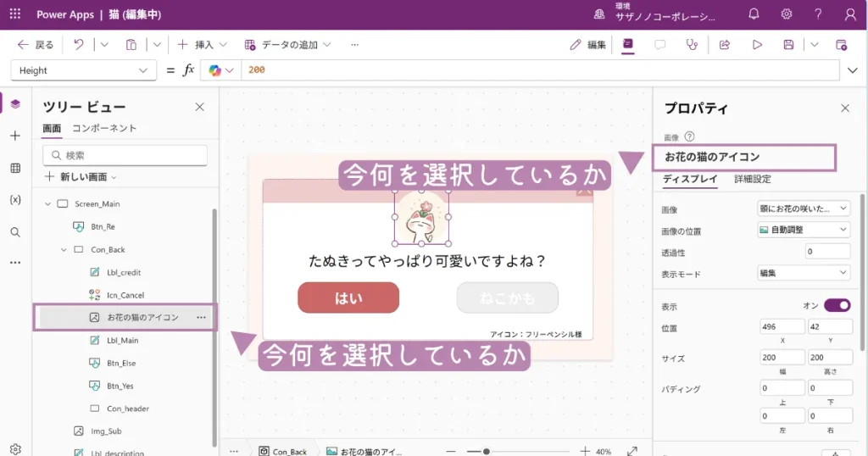Screen dimensions: 868x456
Task: Click the tree view 検索 search field
Action: click(x=125, y=155)
